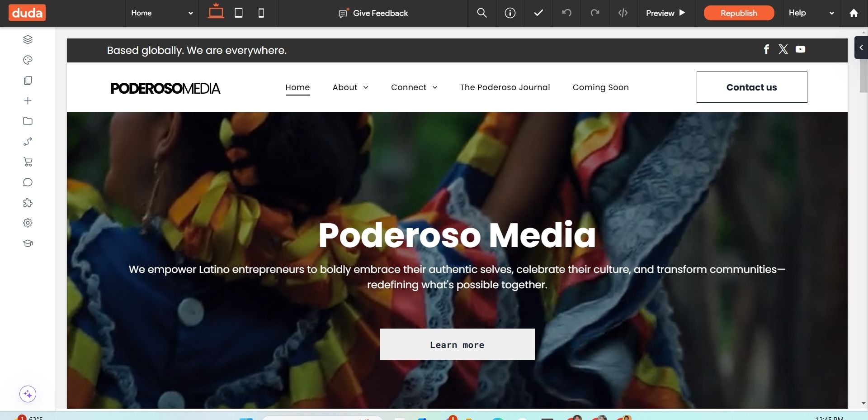The width and height of the screenshot is (868, 420).
Task: Undo the last change
Action: coord(566,13)
